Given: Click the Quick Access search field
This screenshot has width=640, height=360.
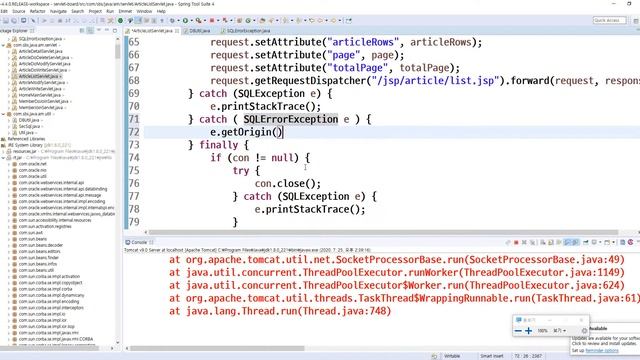Looking at the screenshot, I should point(609,20).
